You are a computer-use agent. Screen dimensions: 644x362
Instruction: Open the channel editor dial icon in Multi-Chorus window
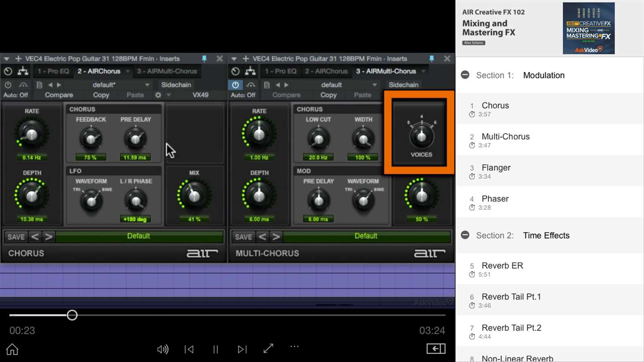235,71
